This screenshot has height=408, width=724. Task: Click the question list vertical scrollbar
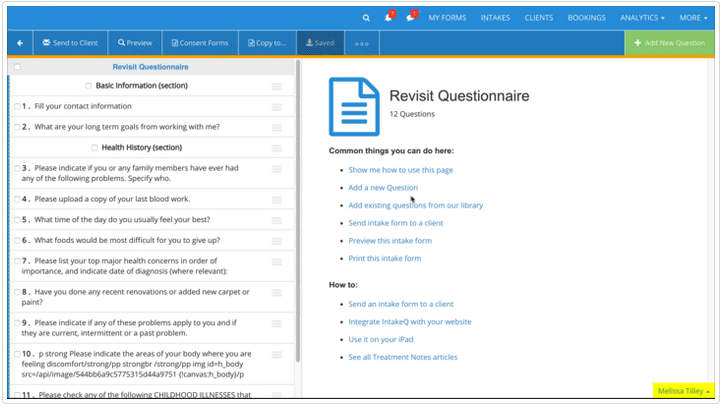click(x=298, y=211)
